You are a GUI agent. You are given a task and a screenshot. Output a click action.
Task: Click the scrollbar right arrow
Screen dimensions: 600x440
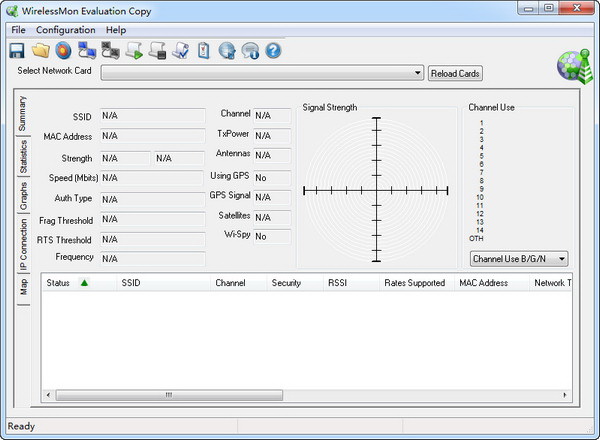(x=565, y=395)
